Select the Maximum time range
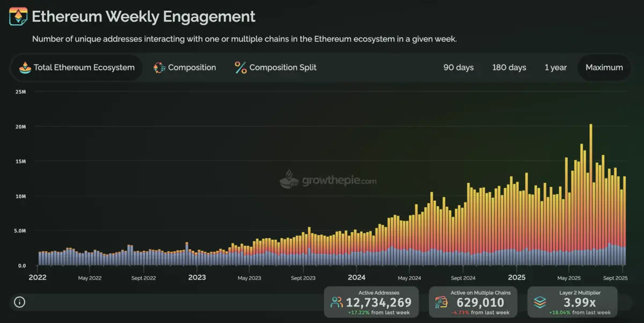 tap(604, 68)
